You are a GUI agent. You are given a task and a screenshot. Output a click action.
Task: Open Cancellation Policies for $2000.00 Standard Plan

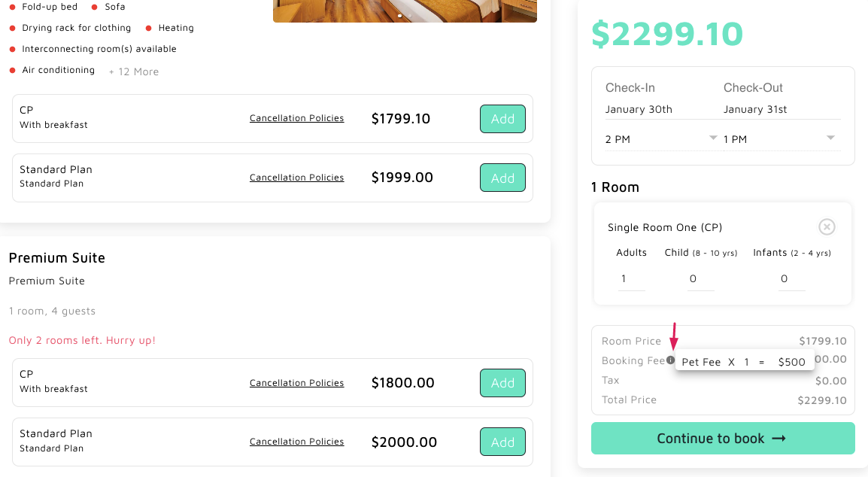click(x=296, y=442)
